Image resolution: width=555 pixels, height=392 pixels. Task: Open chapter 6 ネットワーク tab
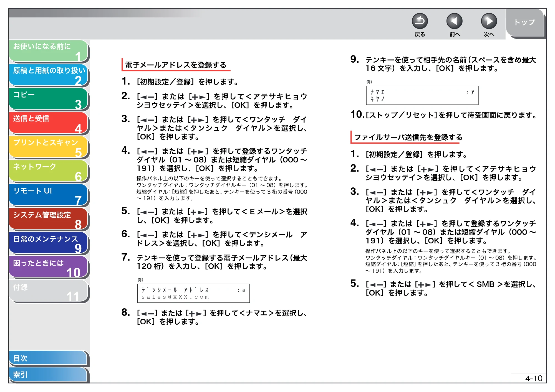tap(49, 171)
